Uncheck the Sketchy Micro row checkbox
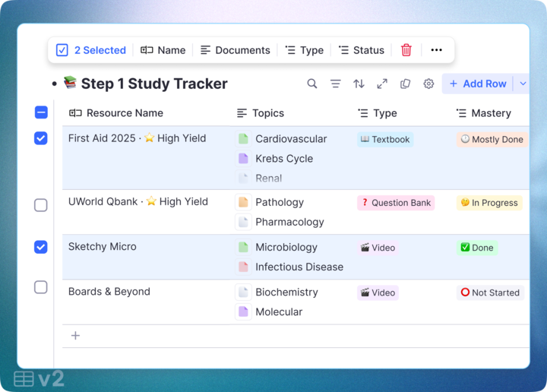 (41, 247)
